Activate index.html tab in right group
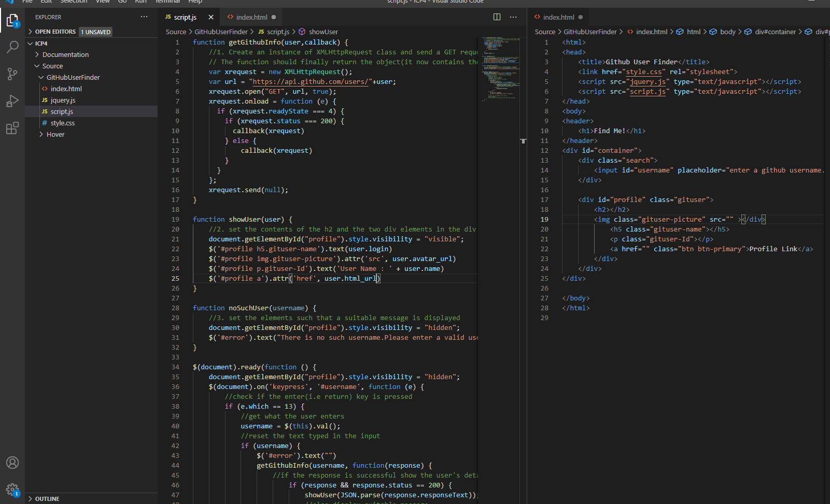This screenshot has height=504, width=830. coord(558,17)
